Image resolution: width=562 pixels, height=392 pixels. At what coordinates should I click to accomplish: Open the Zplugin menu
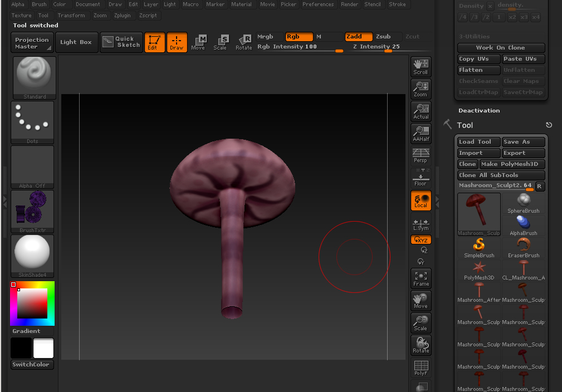(122, 16)
